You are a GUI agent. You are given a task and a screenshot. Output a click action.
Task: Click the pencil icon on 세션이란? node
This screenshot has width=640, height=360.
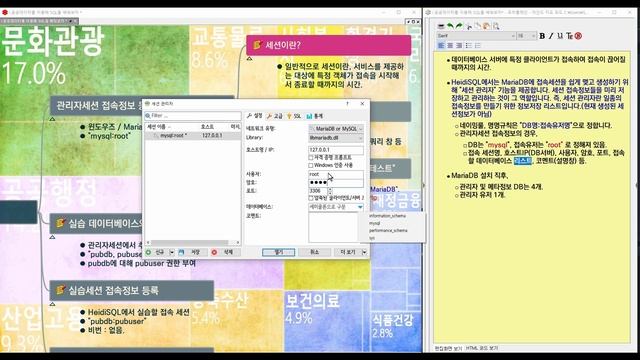click(x=257, y=45)
